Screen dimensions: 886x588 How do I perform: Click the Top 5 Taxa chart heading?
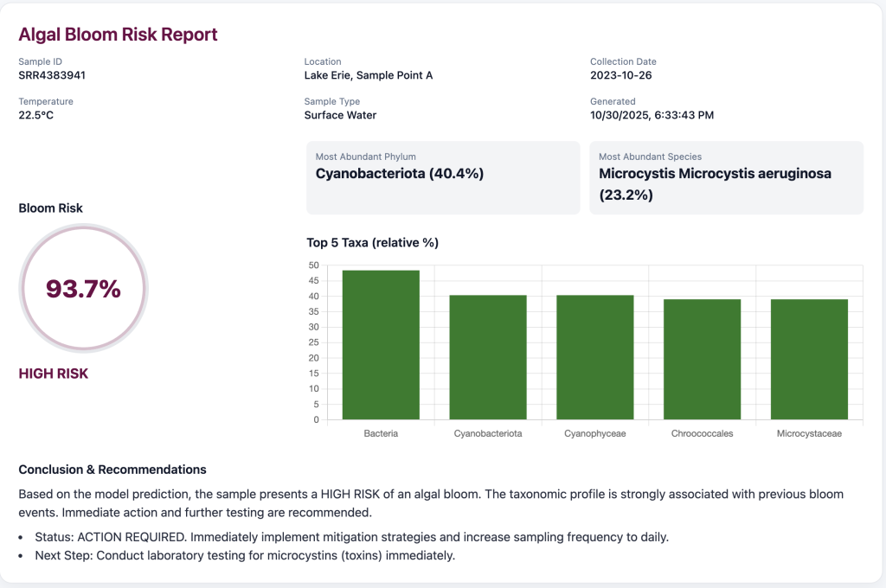click(x=372, y=242)
